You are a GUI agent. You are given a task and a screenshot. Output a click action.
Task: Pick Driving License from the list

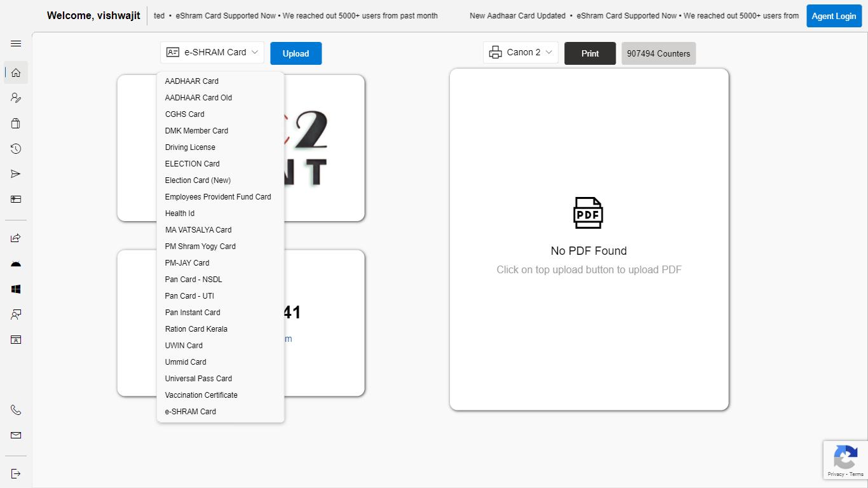(220, 147)
